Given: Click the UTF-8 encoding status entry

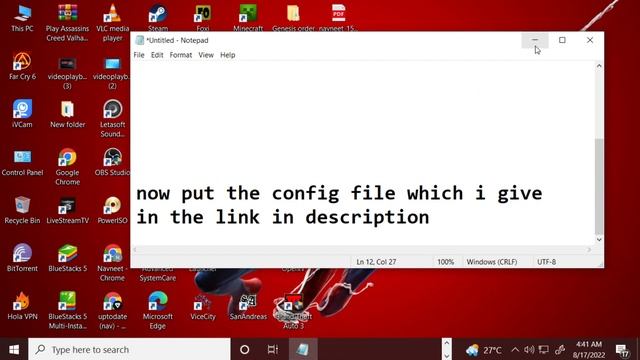Looking at the screenshot, I should [547, 262].
